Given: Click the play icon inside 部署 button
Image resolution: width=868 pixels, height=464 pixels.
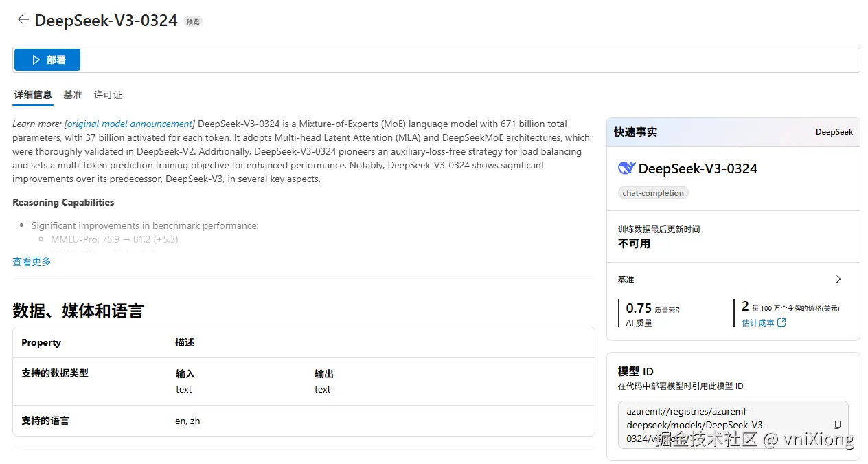Looking at the screenshot, I should tap(36, 60).
